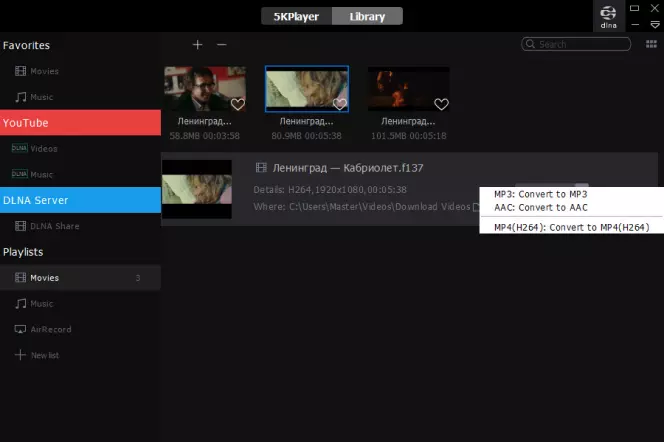Click the Search input field
The height and width of the screenshot is (442, 664).
(576, 44)
